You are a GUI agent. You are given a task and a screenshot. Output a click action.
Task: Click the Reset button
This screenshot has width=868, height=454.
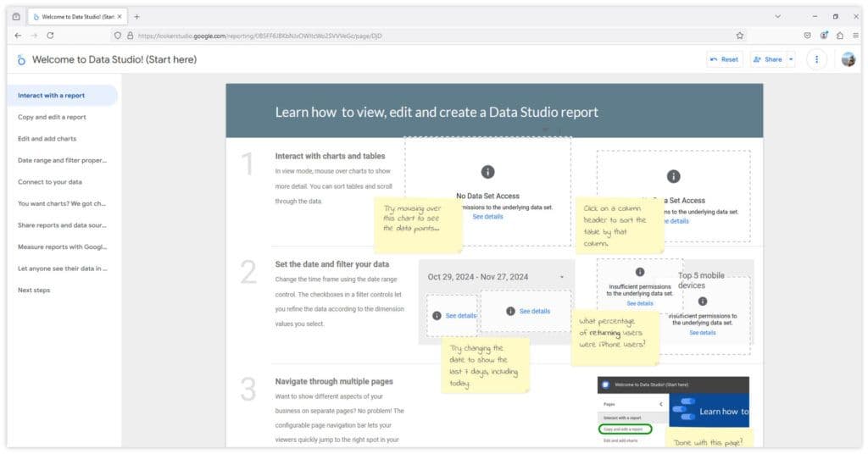point(725,59)
